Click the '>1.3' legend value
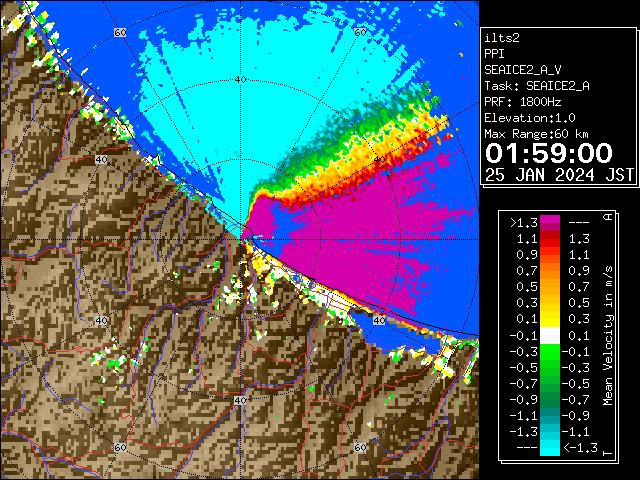This screenshot has height=480, width=640. click(524, 223)
